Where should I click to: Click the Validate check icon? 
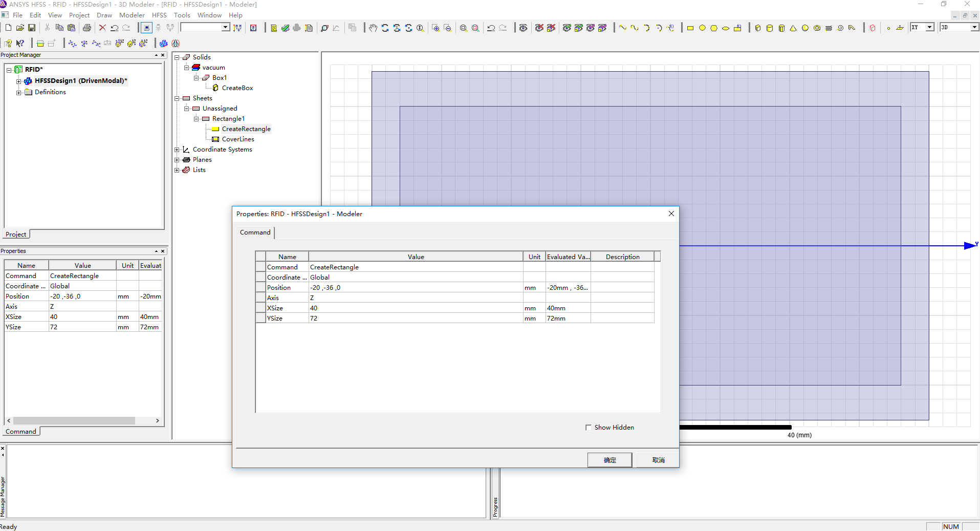point(286,28)
